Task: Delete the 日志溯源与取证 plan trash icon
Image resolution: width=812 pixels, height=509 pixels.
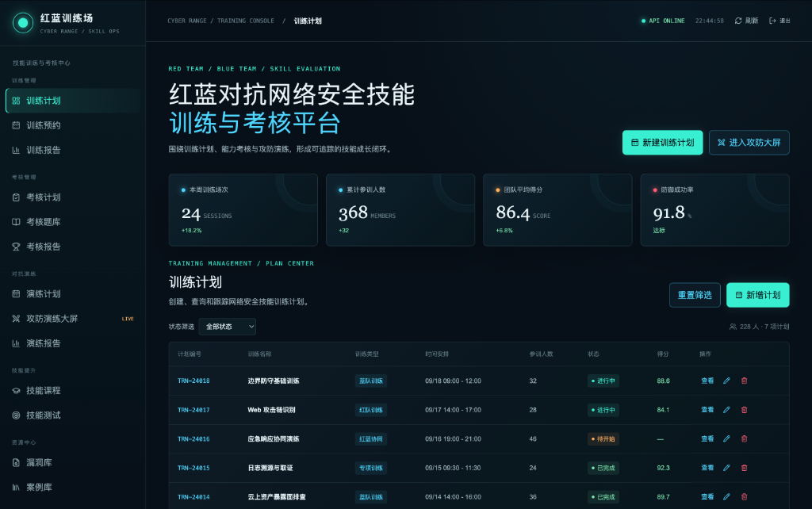Action: (x=744, y=468)
